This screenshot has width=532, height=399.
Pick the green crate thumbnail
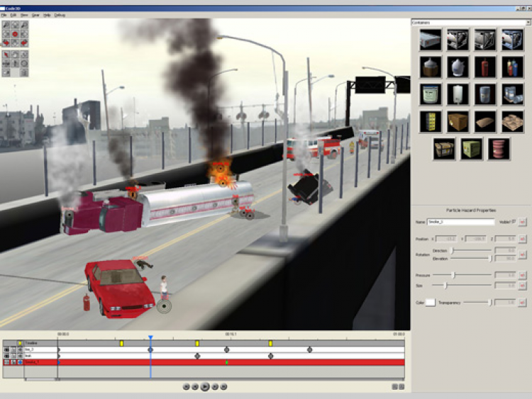472,149
